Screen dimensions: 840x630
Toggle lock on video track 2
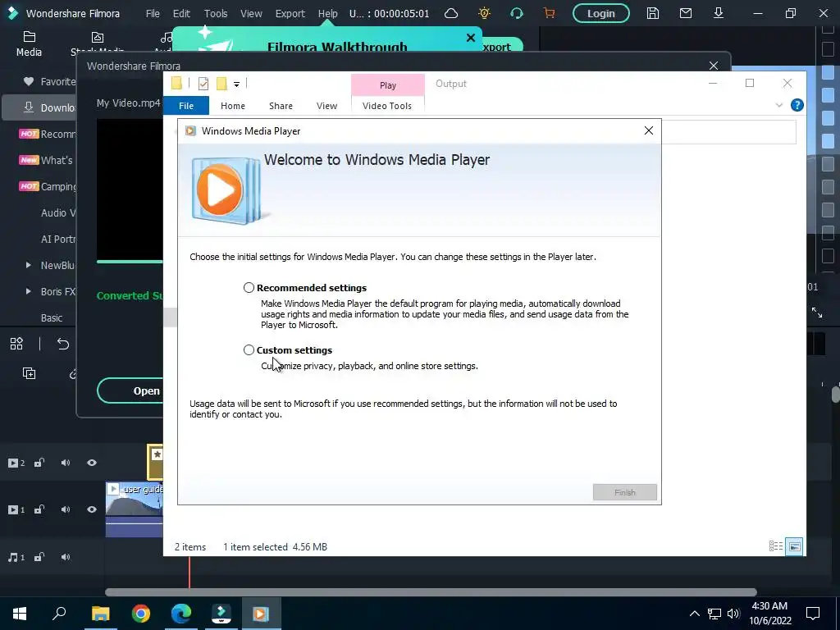(x=39, y=463)
